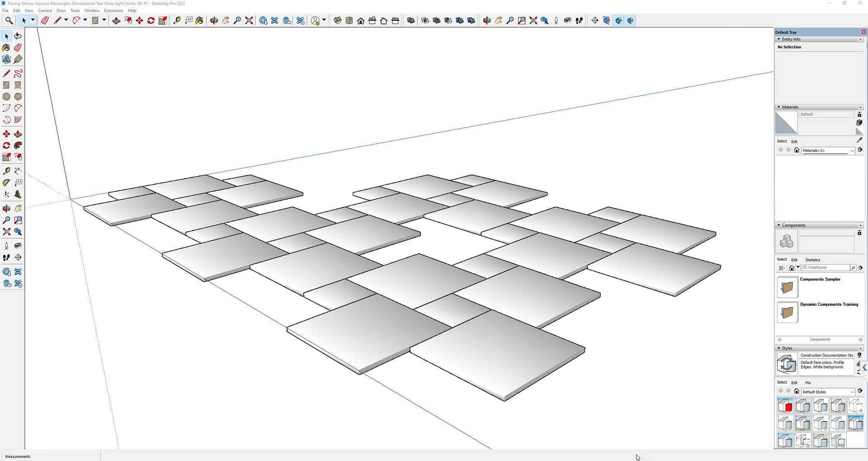The image size is (868, 461).
Task: Collapse the Styles panel section
Action: coord(778,348)
